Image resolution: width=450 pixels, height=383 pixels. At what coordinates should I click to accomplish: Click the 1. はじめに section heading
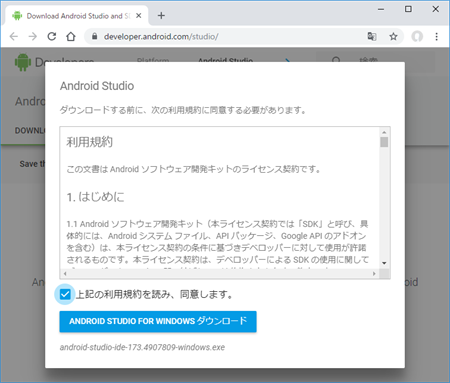tap(95, 197)
